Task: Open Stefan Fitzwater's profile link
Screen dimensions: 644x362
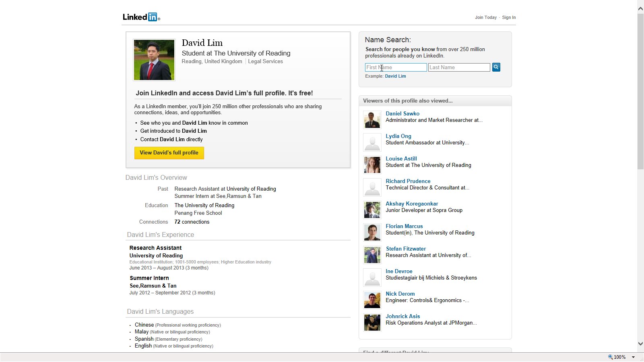Action: (406, 249)
